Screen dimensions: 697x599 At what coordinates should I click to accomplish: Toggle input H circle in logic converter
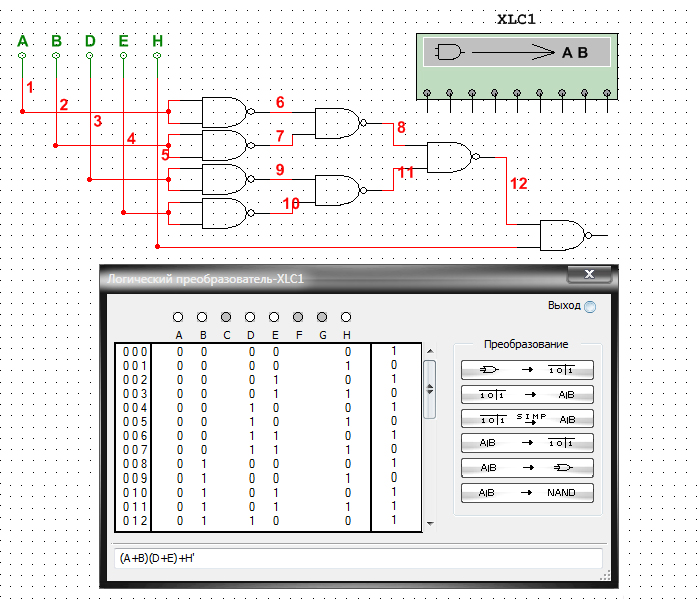coord(346,317)
